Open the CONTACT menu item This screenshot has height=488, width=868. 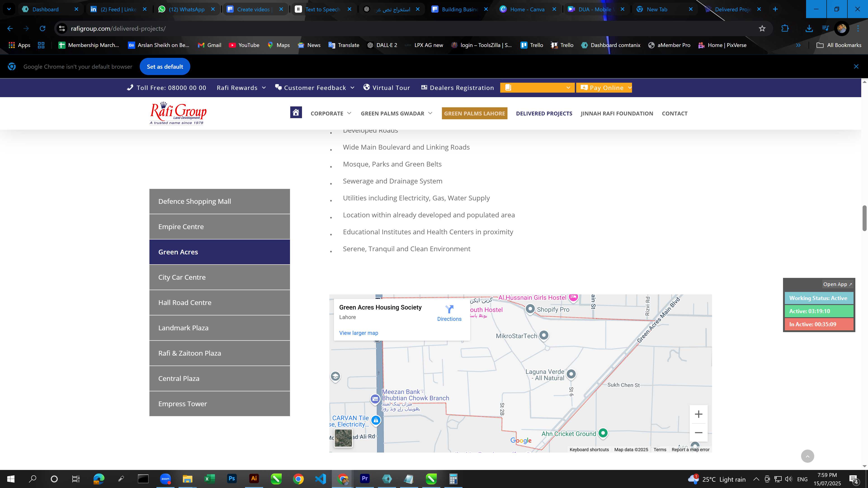point(675,113)
